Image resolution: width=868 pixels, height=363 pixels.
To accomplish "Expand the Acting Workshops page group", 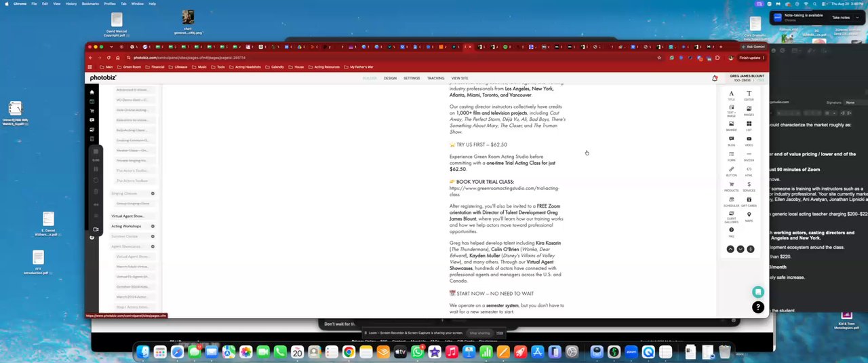I will click(153, 226).
